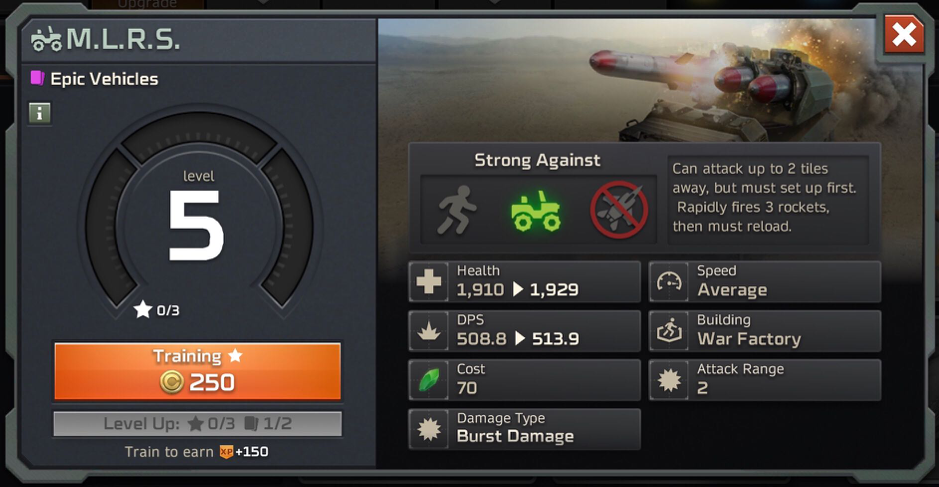Viewport: 939px width, 487px height.
Task: Click the DPS explosion icon
Action: (x=429, y=331)
